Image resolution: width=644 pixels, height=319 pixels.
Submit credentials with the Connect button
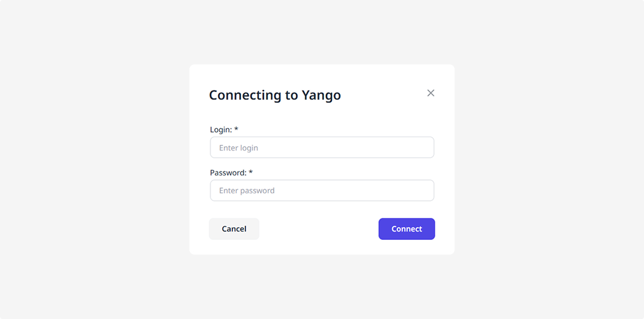click(x=406, y=229)
